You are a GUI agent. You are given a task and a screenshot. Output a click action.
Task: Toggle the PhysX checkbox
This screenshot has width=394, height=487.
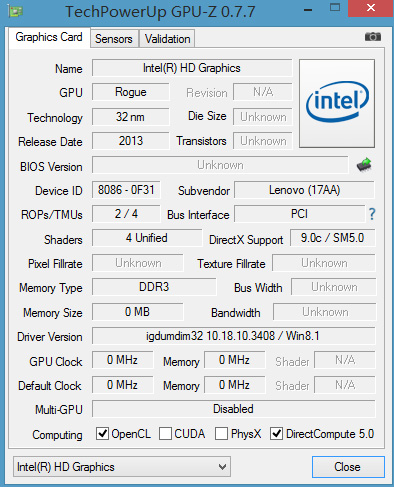pyautogui.click(x=221, y=434)
